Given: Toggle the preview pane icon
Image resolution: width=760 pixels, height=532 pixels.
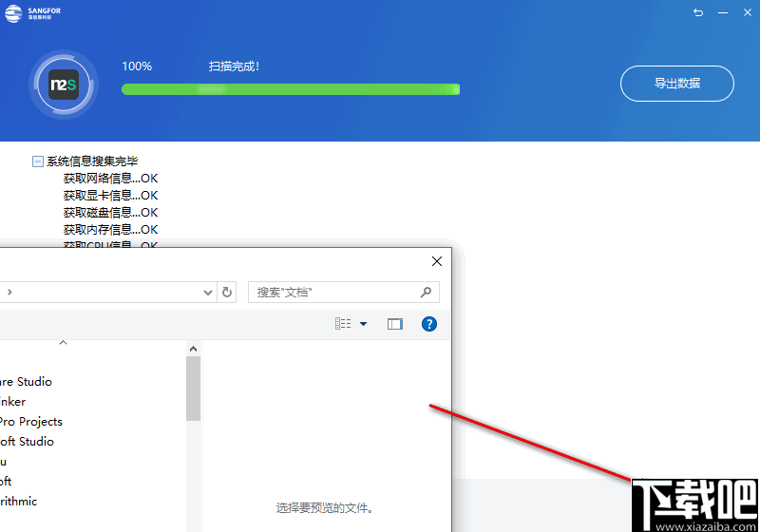Looking at the screenshot, I should coord(394,324).
